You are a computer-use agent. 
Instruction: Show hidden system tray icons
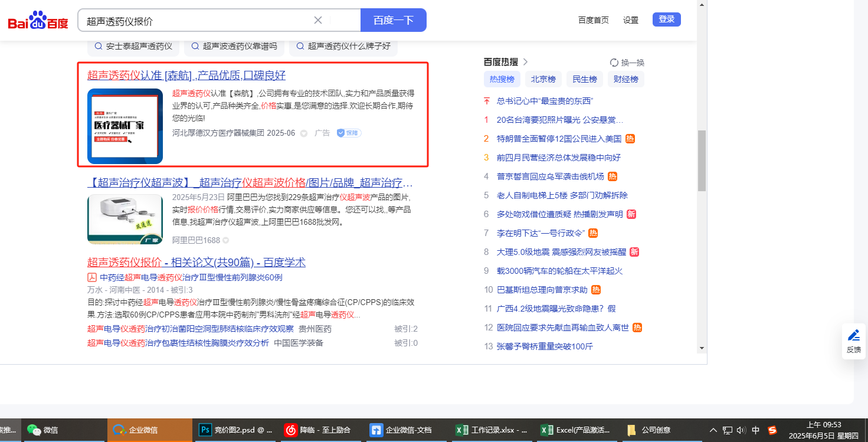tap(713, 430)
